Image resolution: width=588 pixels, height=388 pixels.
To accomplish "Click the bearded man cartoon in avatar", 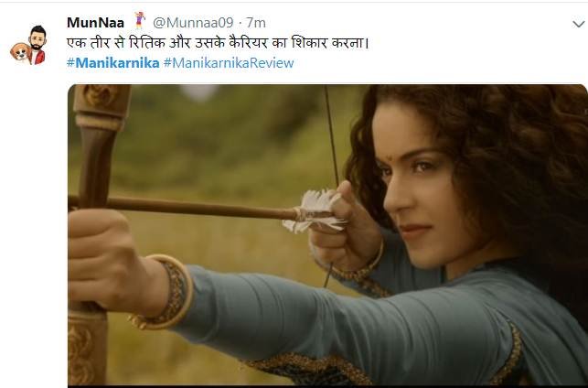I will click(37, 44).
